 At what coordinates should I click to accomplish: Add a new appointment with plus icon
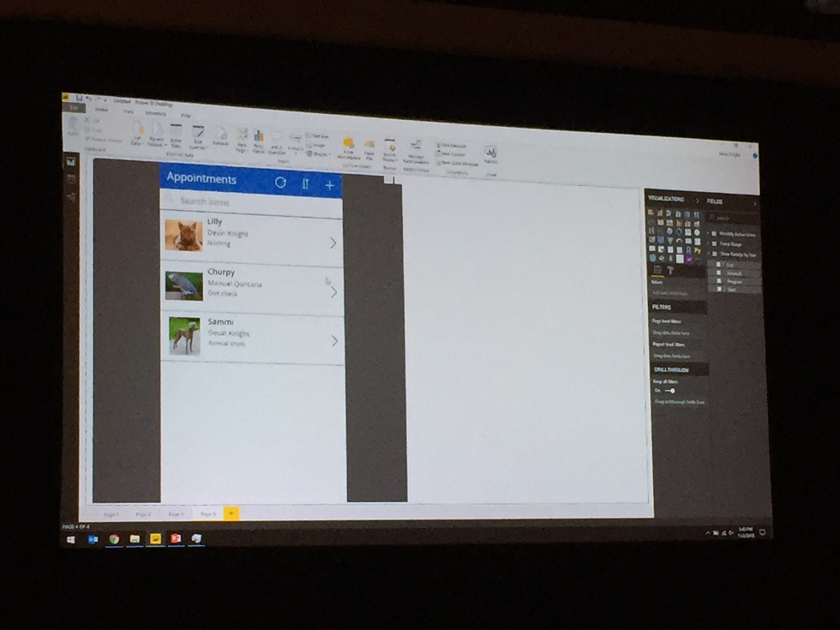(329, 185)
